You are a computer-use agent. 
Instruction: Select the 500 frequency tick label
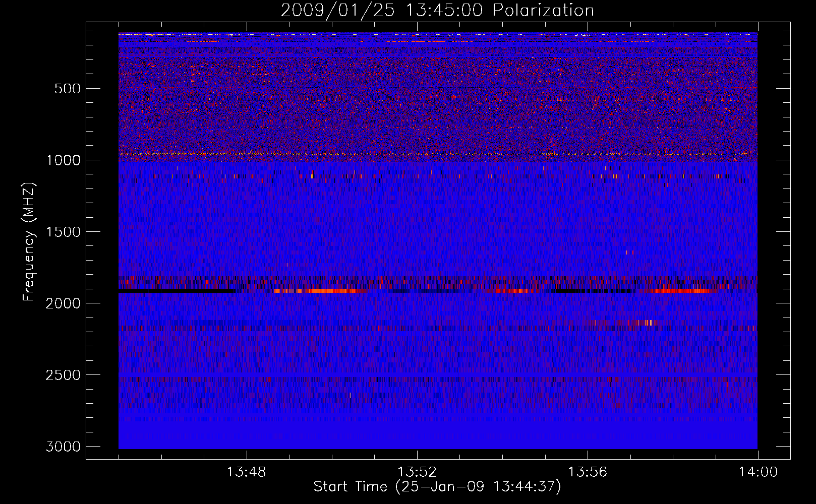(x=67, y=89)
